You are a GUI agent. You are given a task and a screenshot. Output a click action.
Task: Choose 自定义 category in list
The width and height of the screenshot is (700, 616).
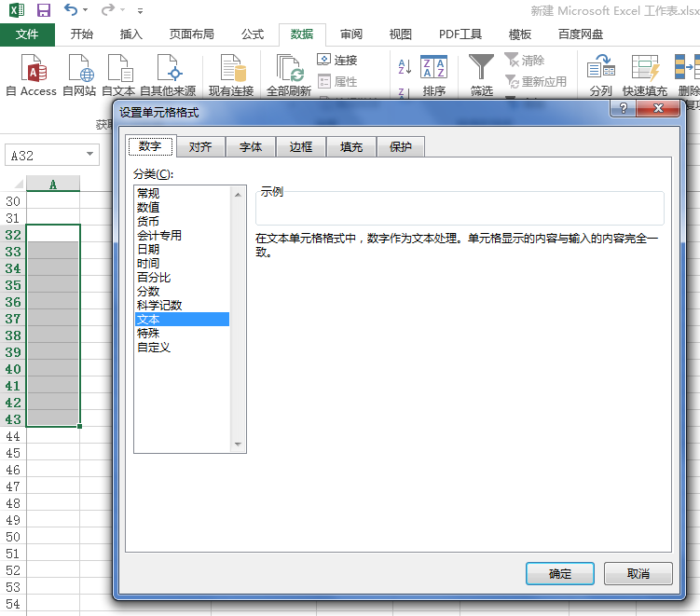[x=182, y=348]
